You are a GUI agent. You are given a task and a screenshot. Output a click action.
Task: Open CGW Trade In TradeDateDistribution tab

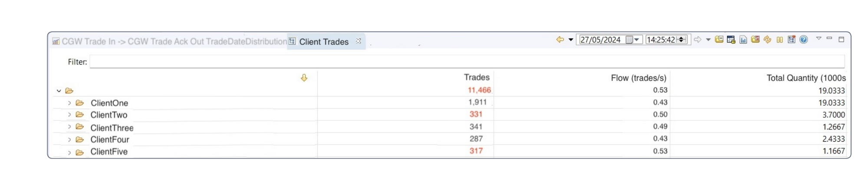[x=169, y=42]
